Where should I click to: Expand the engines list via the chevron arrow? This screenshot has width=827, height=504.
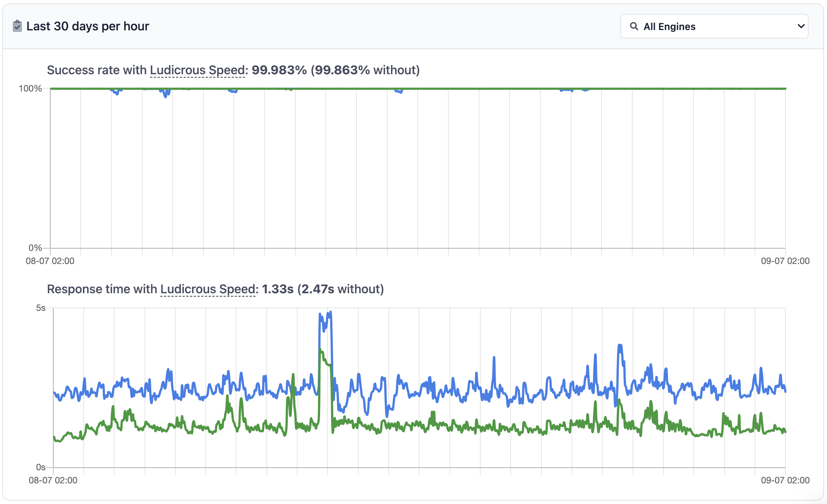point(801,26)
